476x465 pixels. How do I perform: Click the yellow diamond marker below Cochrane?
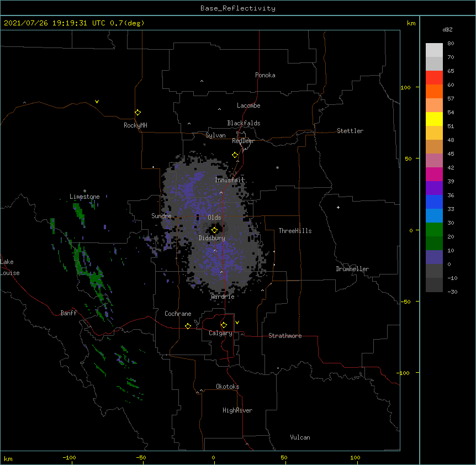tap(188, 326)
